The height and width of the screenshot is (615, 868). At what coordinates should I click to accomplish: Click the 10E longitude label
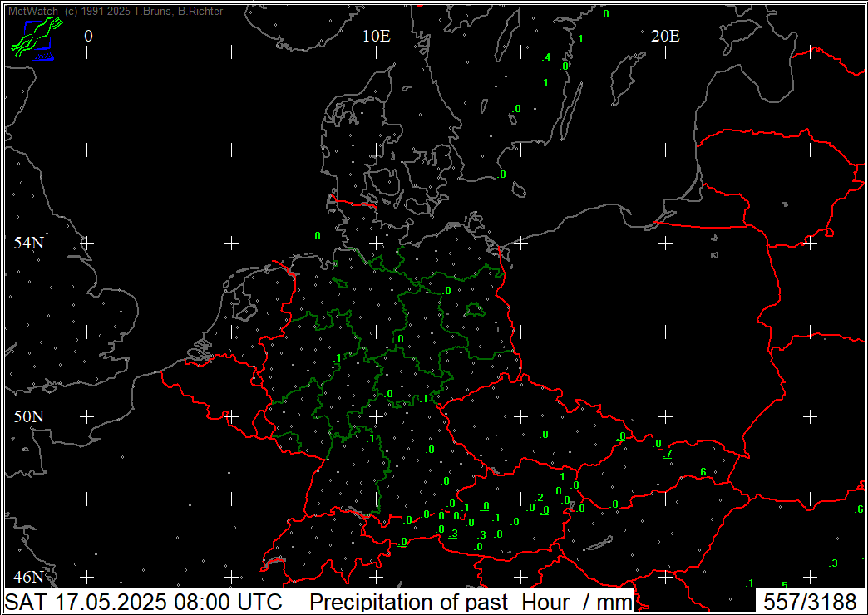(x=377, y=36)
